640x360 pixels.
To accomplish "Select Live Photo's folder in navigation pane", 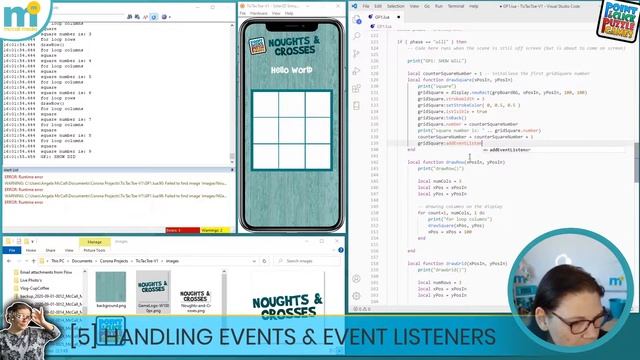I will tap(31, 280).
